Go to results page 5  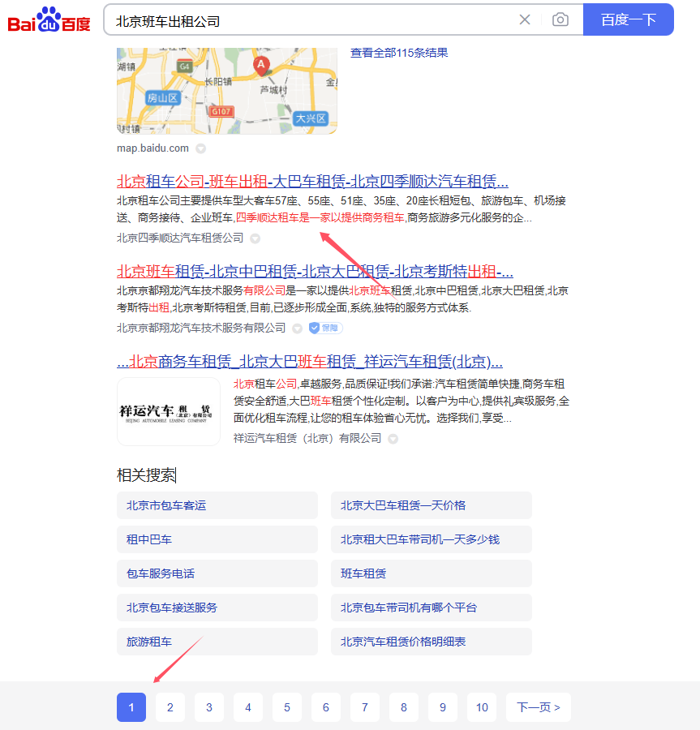pos(287,707)
